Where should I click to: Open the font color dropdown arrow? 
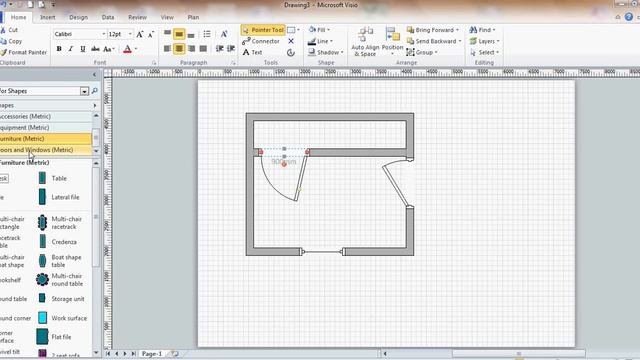(x=136, y=49)
